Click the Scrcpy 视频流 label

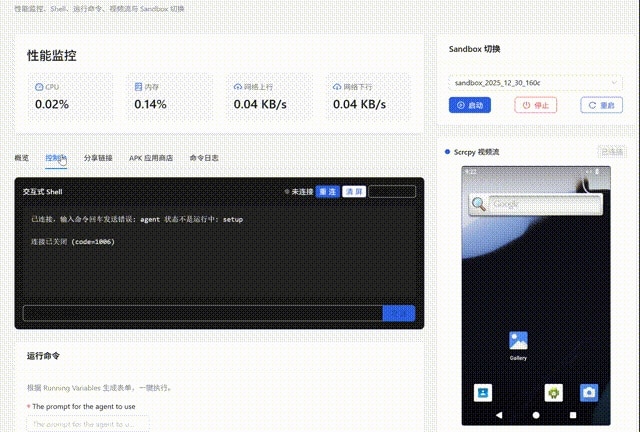[476, 152]
